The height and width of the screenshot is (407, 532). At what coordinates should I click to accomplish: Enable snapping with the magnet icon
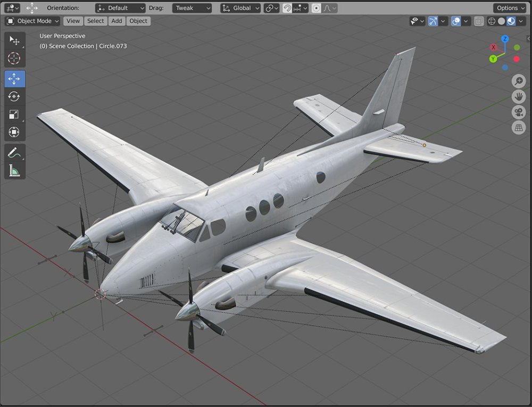tap(286, 8)
